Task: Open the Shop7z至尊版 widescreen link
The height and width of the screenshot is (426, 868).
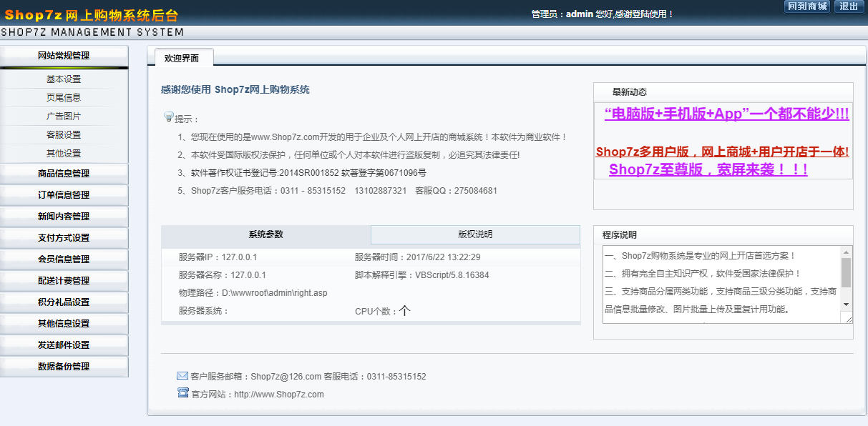Action: [x=708, y=169]
